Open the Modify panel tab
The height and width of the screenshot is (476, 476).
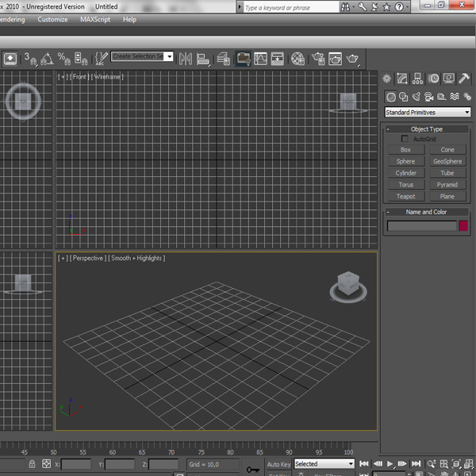(402, 79)
